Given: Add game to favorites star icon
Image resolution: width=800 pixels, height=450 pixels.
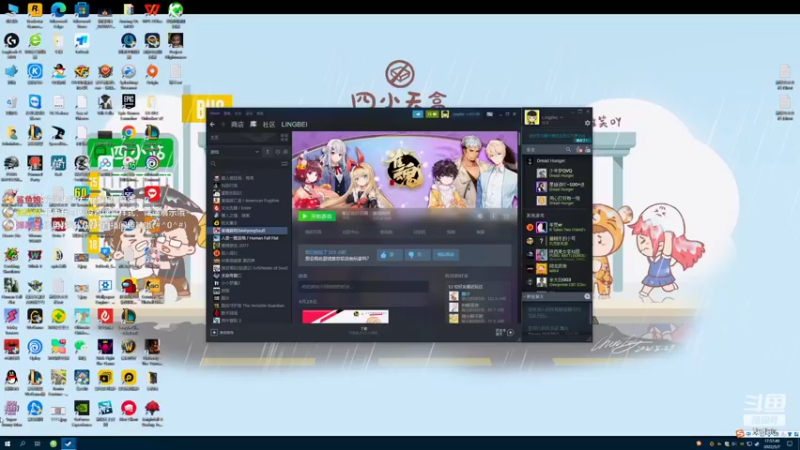Looking at the screenshot, I should pos(506,216).
